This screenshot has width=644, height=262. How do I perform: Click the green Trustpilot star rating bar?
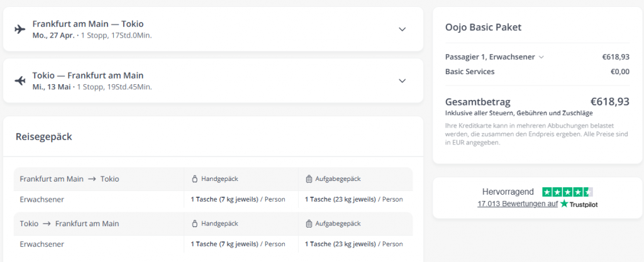(567, 192)
